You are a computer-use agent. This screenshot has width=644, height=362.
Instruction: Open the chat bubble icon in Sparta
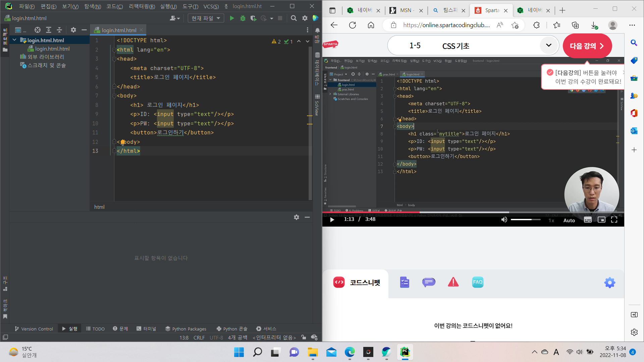tap(429, 282)
